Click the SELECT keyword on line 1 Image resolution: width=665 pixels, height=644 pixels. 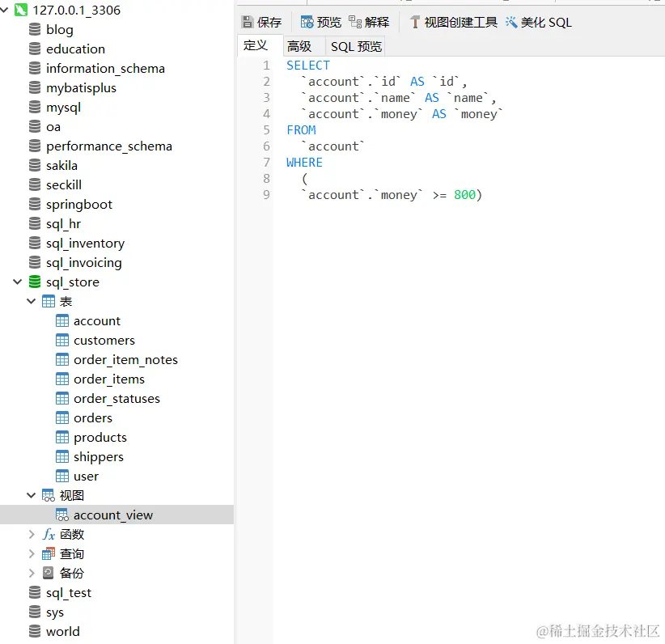coord(308,66)
